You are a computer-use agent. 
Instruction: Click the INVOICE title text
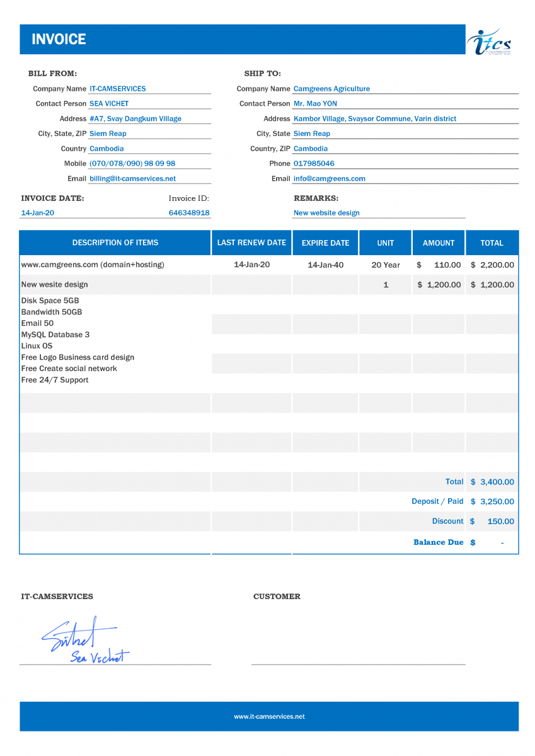pos(59,39)
